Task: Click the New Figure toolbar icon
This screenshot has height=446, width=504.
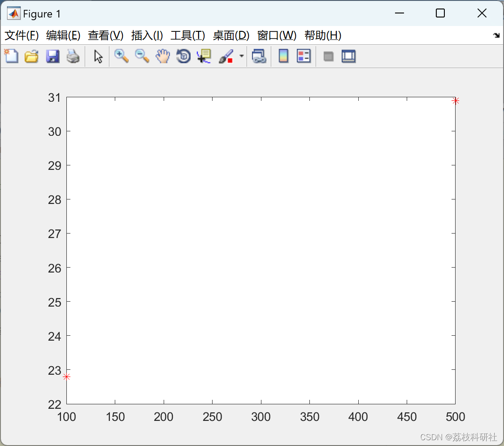Action: click(11, 56)
